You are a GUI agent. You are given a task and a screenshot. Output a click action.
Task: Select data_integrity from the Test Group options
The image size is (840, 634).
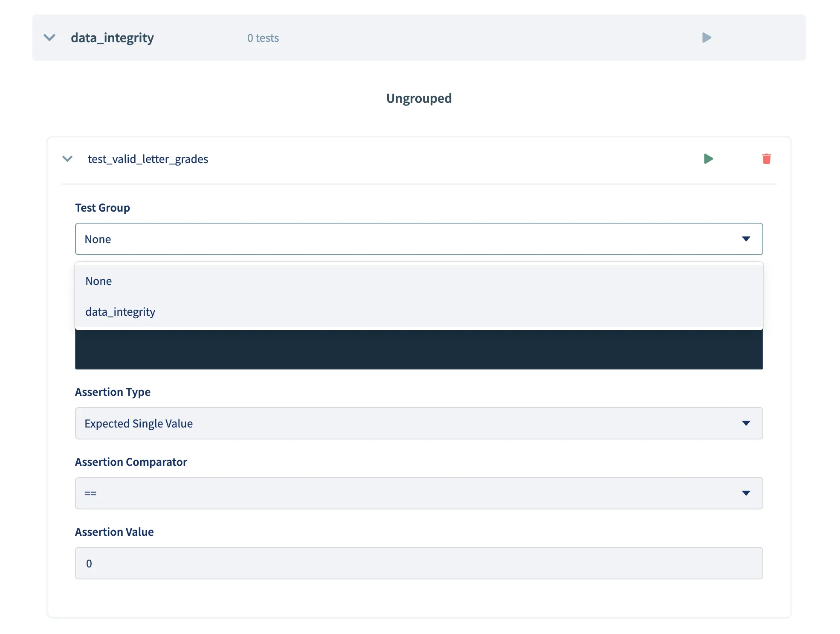click(120, 311)
